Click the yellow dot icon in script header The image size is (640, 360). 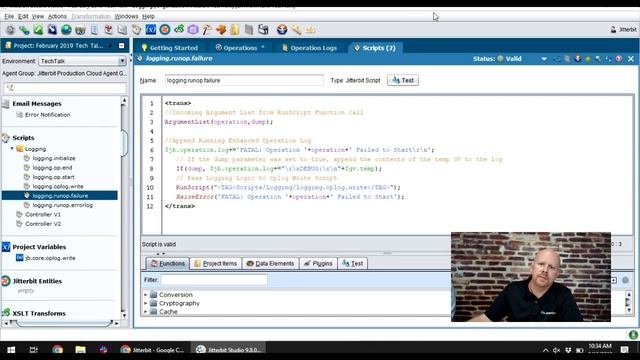click(x=588, y=59)
